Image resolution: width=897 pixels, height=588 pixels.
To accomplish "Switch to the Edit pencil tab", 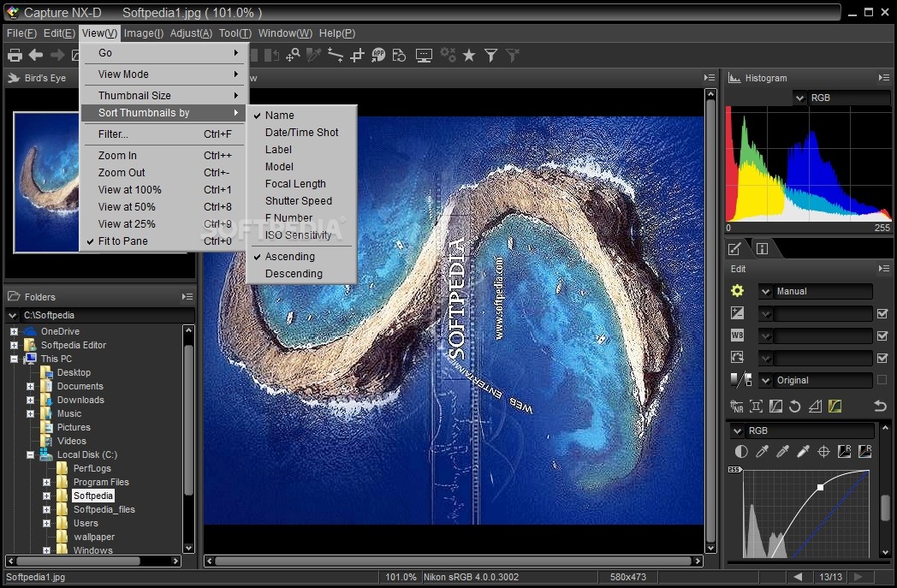I will pos(735,248).
